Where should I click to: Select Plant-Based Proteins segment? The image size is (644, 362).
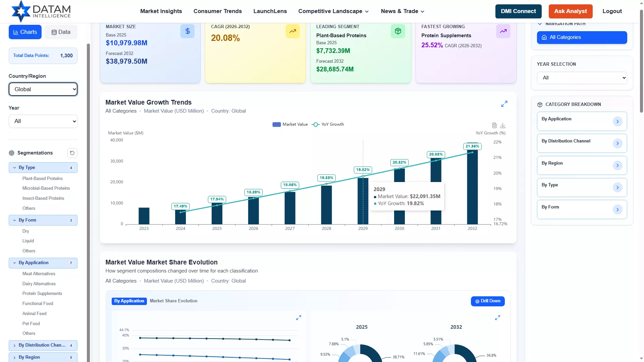coord(43,179)
